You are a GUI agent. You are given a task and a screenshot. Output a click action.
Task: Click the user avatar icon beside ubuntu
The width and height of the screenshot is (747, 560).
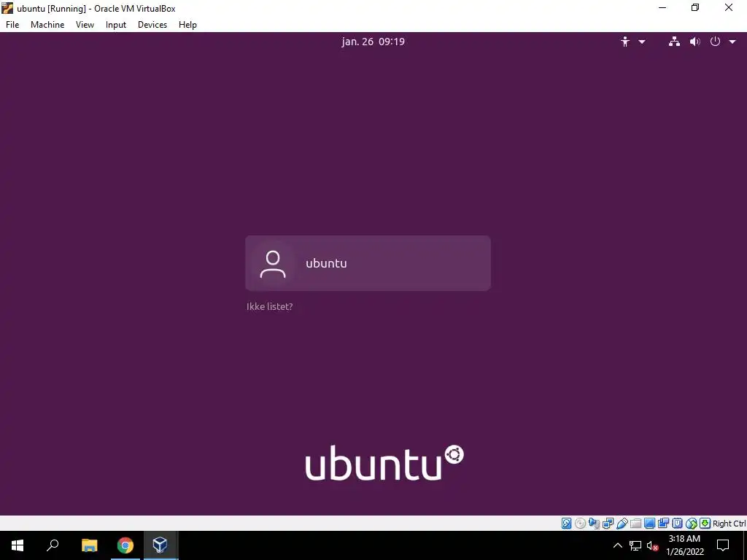coord(273,264)
